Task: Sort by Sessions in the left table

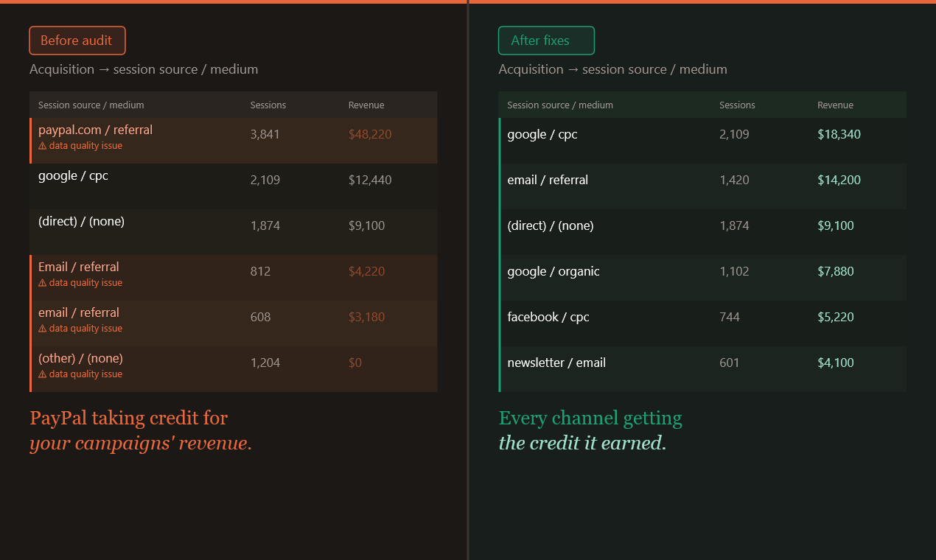Action: tap(268, 105)
